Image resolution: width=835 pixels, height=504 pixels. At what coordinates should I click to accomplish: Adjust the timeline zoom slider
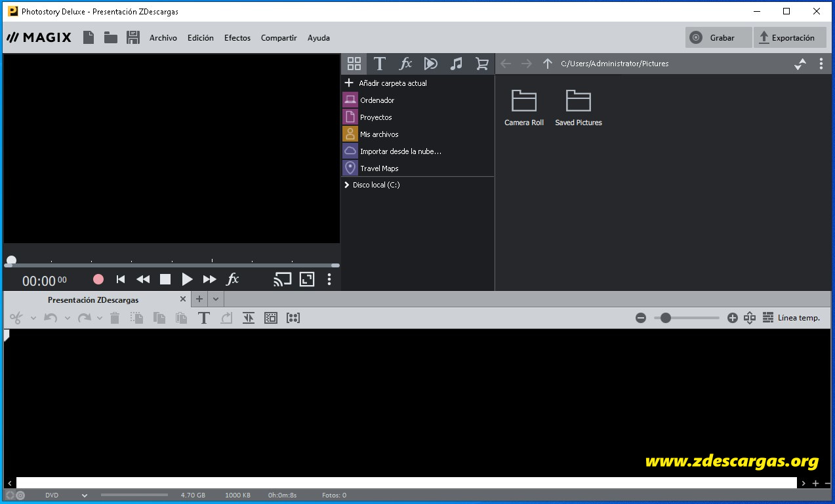click(666, 318)
